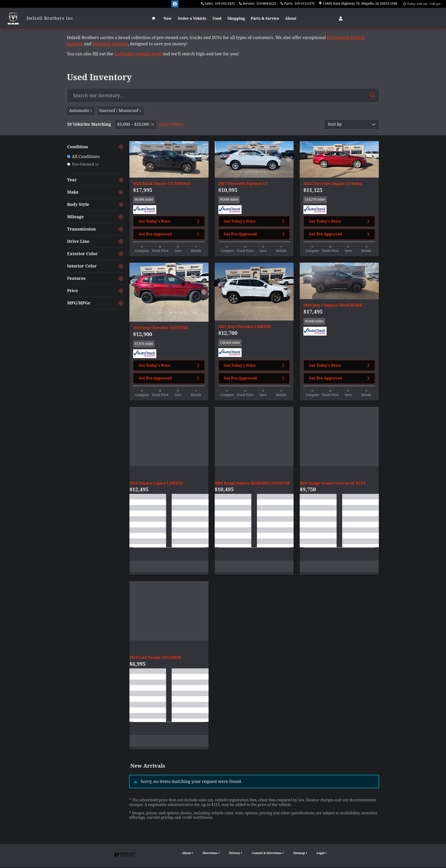The height and width of the screenshot is (868, 446).
Task: Expand the Interior Color filter
Action: [x=121, y=266]
